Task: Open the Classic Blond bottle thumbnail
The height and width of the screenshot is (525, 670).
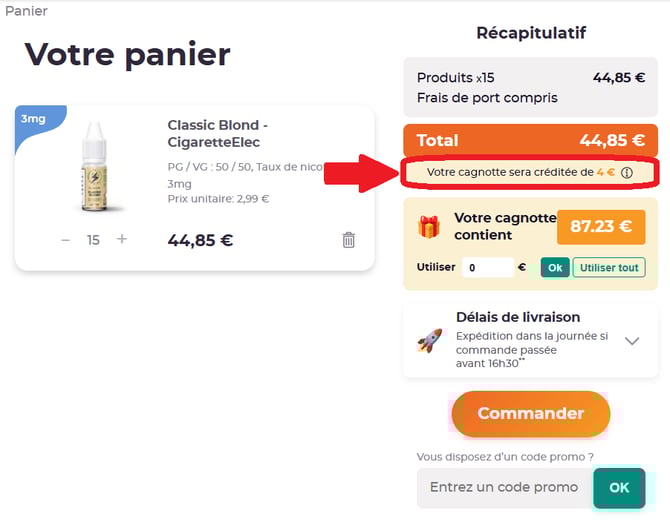Action: coord(95,167)
